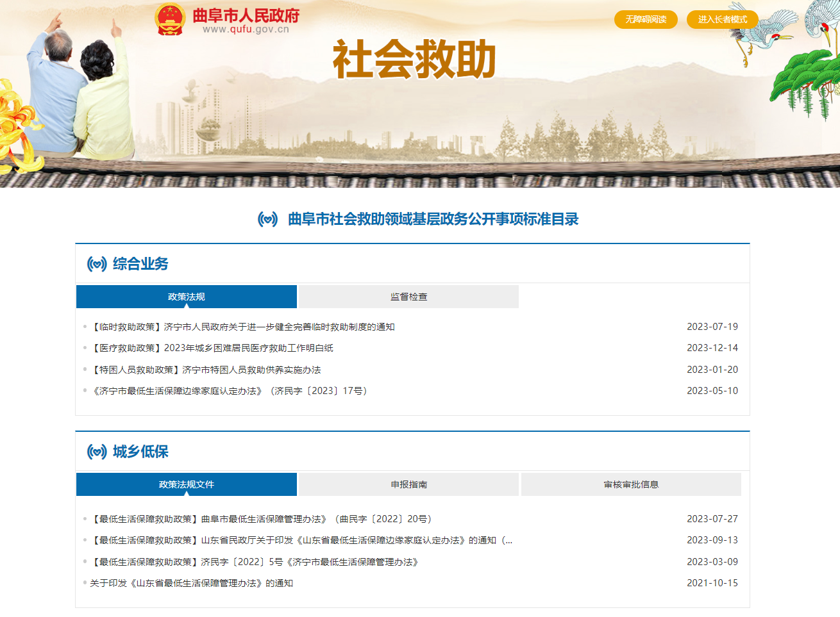
Task: Click the date 2023-03-09
Action: tap(712, 562)
